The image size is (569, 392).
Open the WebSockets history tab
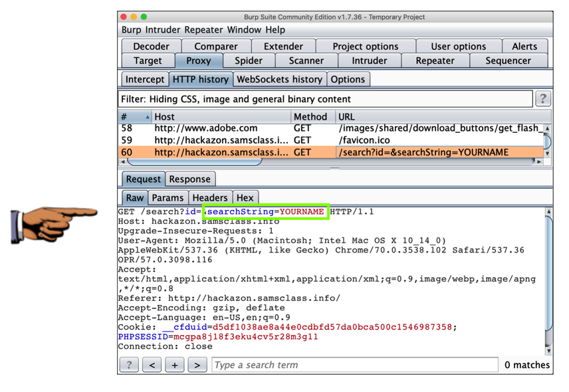click(x=279, y=79)
